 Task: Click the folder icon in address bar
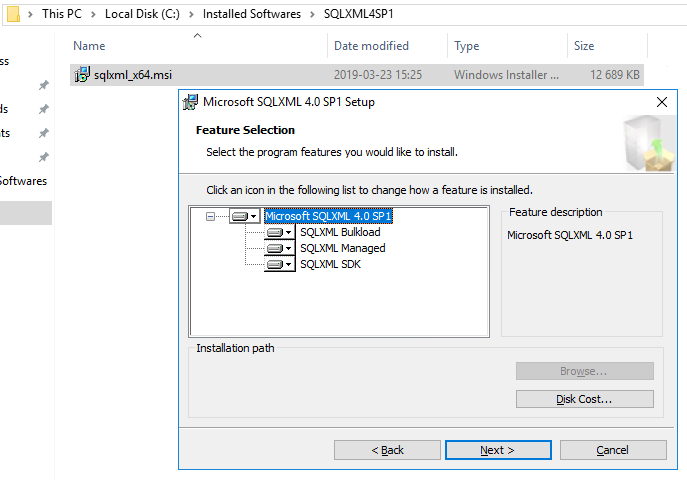click(x=14, y=14)
